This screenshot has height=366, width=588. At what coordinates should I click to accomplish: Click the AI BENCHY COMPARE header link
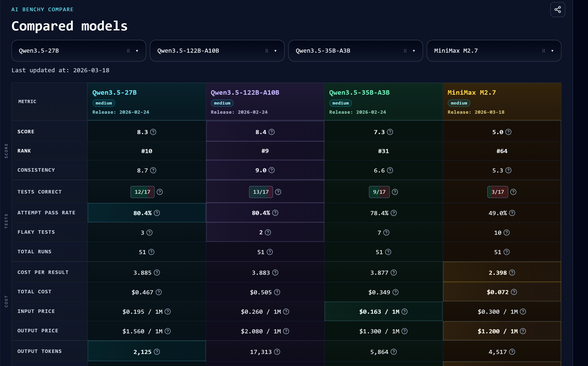(x=42, y=9)
